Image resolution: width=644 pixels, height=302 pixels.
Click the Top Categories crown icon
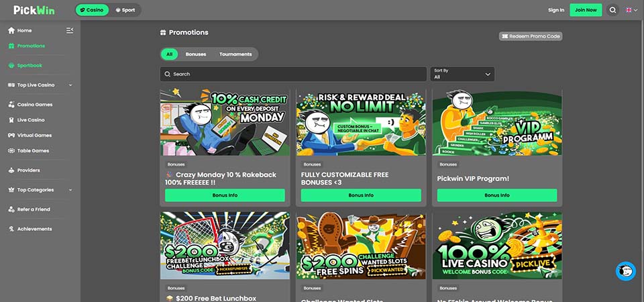[11, 190]
